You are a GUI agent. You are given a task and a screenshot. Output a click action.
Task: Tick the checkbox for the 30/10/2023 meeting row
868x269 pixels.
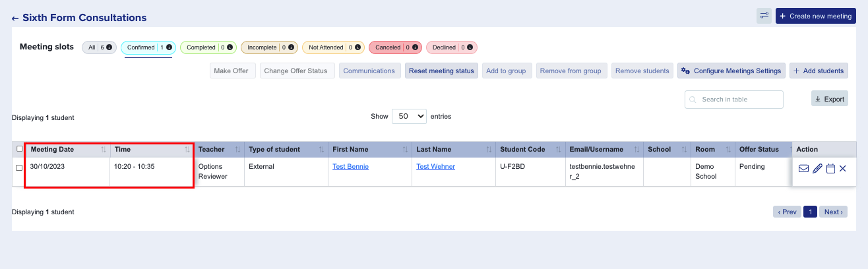[x=19, y=167]
